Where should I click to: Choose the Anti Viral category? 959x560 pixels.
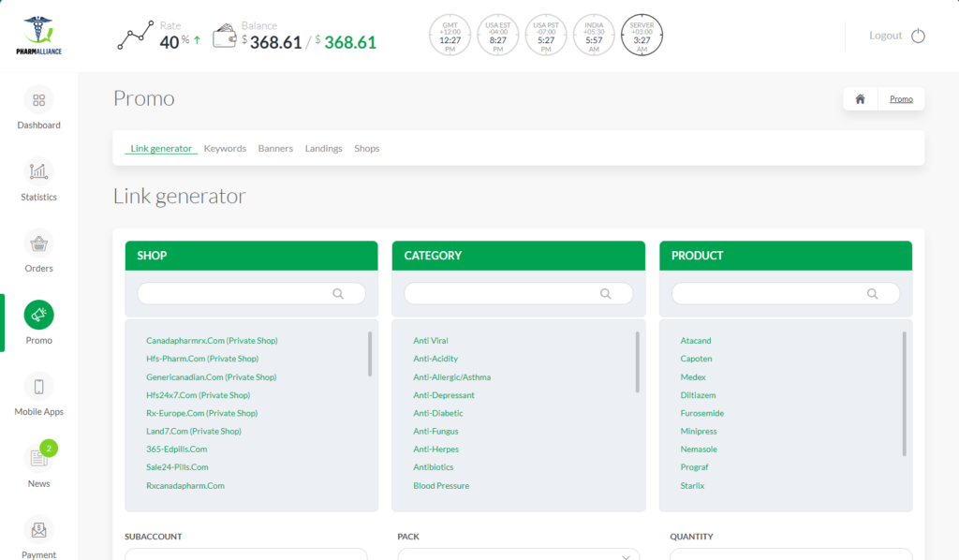pyautogui.click(x=431, y=341)
